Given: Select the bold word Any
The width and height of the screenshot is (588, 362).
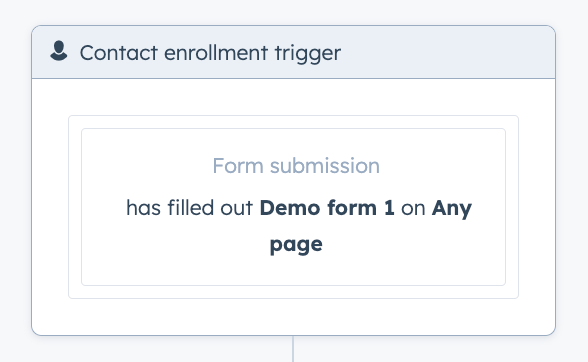Looking at the screenshot, I should [452, 209].
